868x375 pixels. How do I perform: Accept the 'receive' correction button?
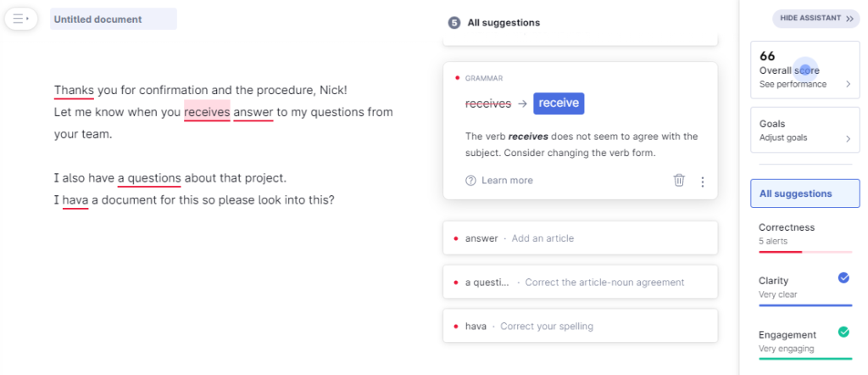[559, 104]
